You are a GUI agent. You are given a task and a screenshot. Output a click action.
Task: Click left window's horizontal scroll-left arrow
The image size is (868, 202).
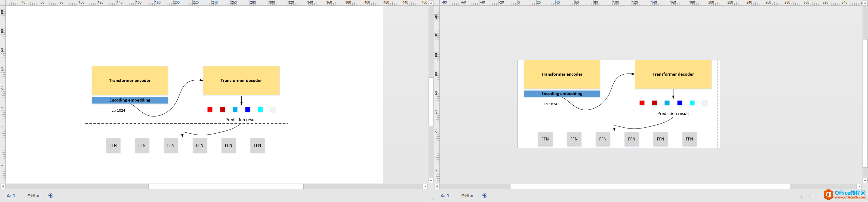click(x=3, y=186)
